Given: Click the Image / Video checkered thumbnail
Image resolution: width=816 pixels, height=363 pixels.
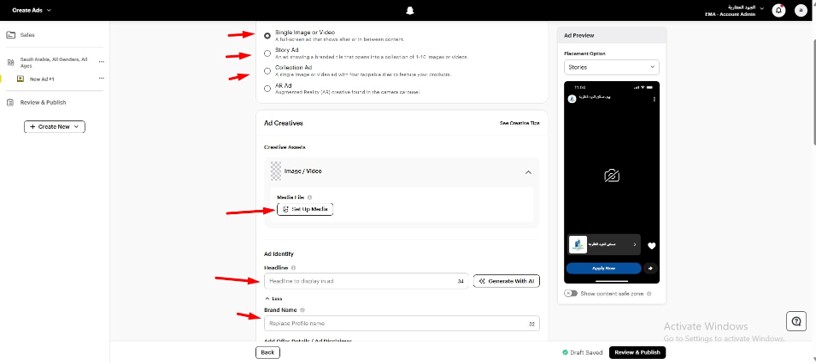Looking at the screenshot, I should [276, 171].
